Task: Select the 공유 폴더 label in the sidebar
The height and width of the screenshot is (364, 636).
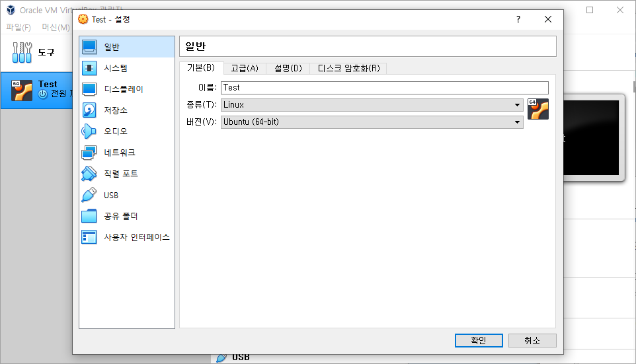Action: 121,216
